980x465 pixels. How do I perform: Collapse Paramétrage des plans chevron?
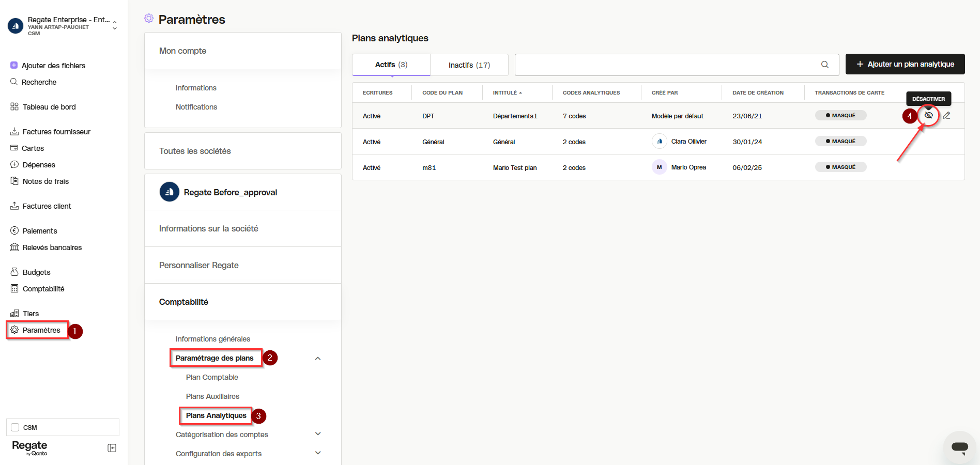point(318,359)
